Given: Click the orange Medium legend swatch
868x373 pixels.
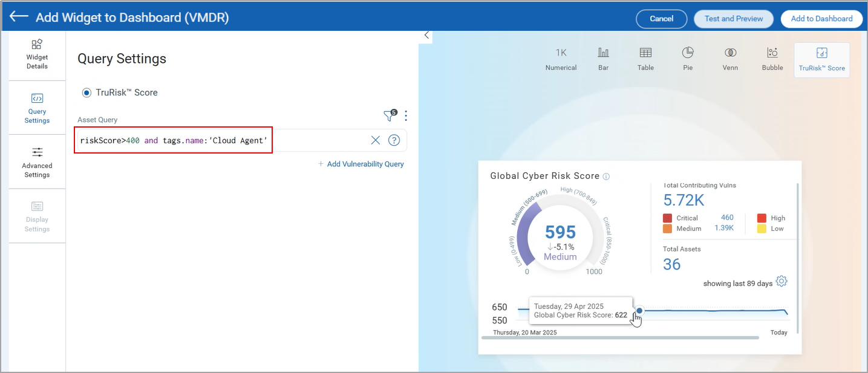Looking at the screenshot, I should click(667, 229).
